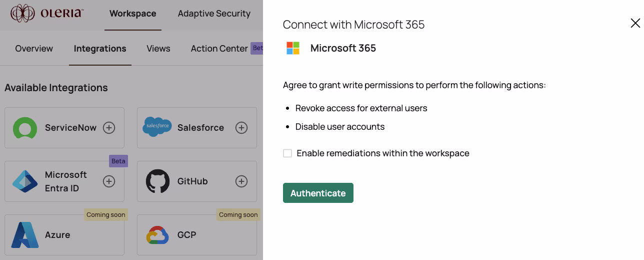Open the Views tab

[x=158, y=49]
